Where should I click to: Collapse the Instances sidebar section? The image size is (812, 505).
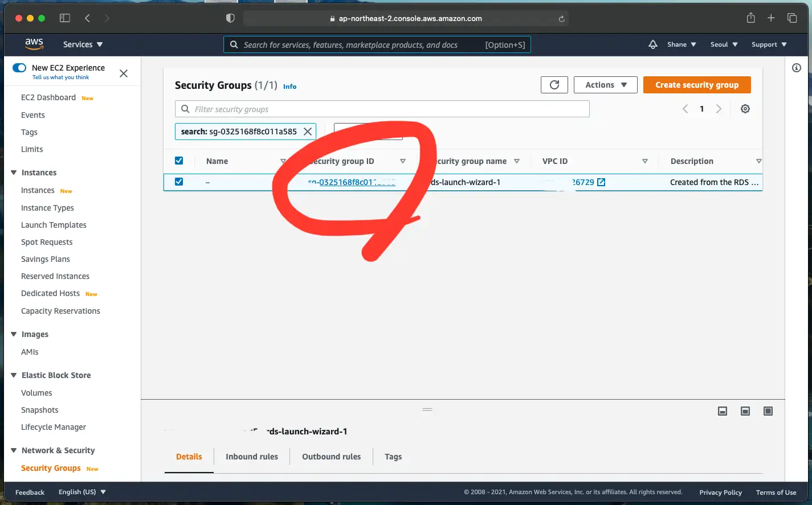click(14, 173)
